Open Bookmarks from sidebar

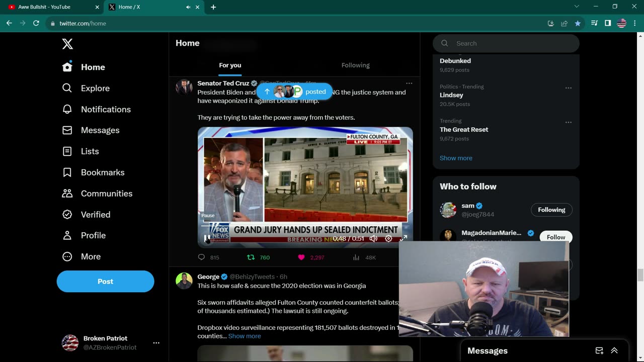click(x=93, y=172)
